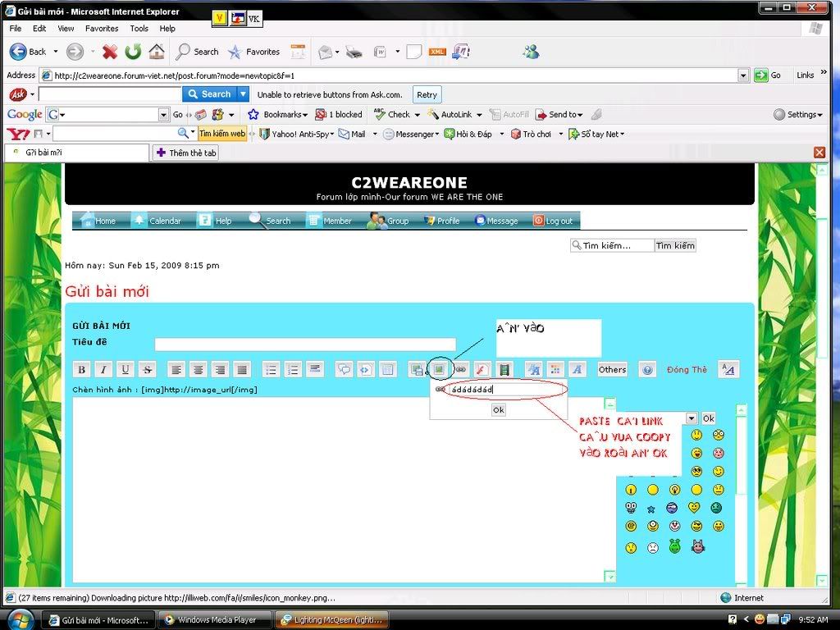840x630 pixels.
Task: Toggle italic formatting in the editor
Action: tap(103, 369)
